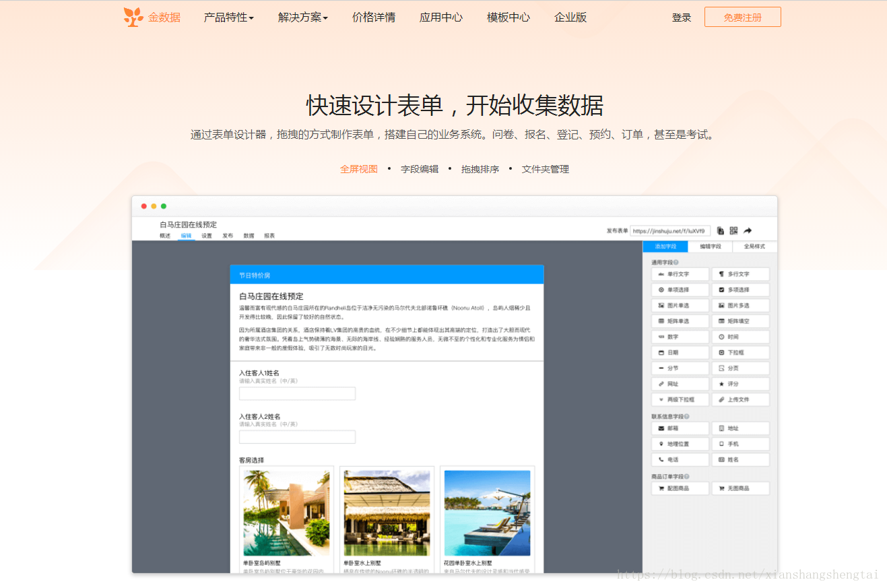Viewport: 887px width, 588px height.
Task: Select the 全屏视图 view link
Action: click(359, 169)
